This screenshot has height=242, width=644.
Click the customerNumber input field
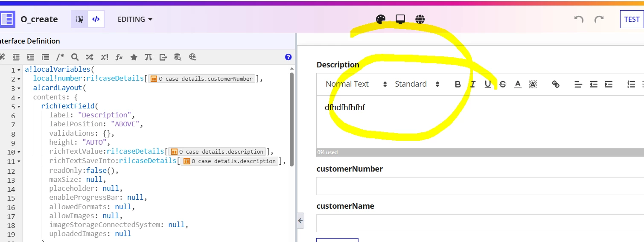tap(480, 186)
